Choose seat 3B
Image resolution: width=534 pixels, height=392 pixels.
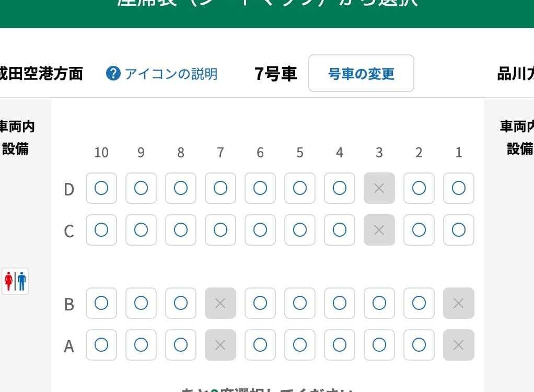(x=379, y=303)
